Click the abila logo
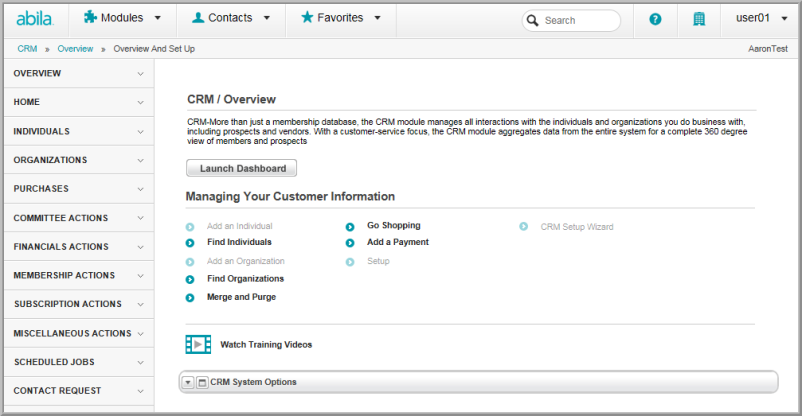The image size is (802, 416). point(35,19)
